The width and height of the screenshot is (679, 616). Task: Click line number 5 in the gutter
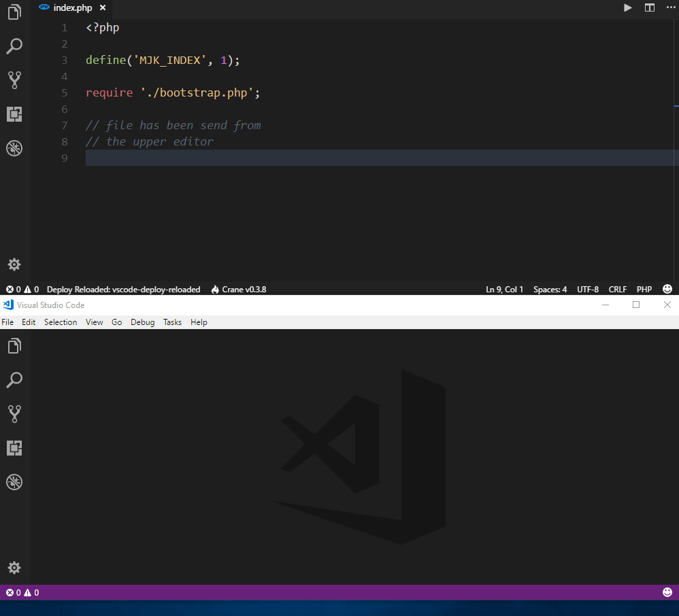tap(65, 92)
